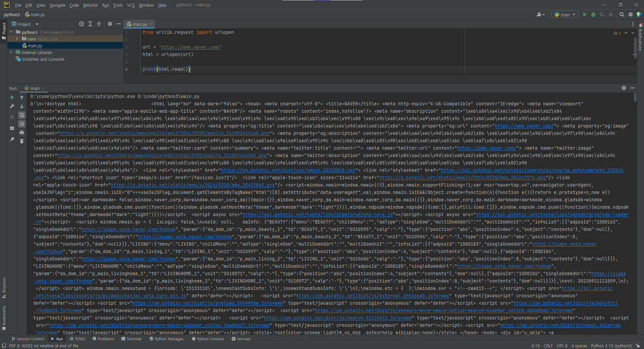
Task: Open the File menu
Action: (x=18, y=5)
